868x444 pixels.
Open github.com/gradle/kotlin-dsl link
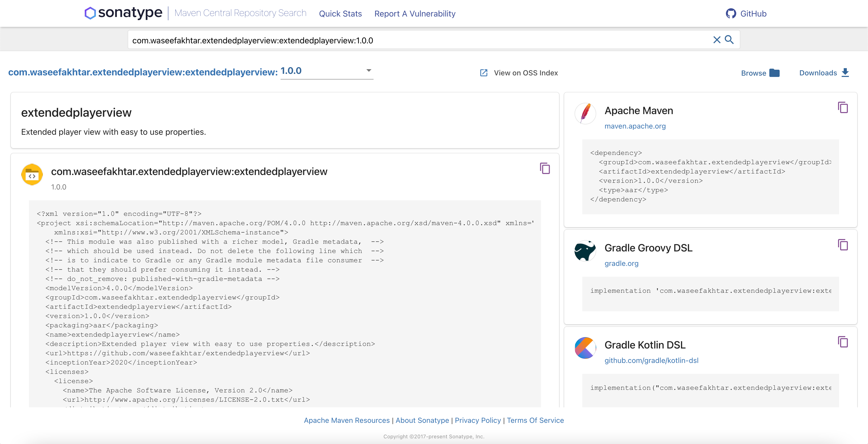651,361
